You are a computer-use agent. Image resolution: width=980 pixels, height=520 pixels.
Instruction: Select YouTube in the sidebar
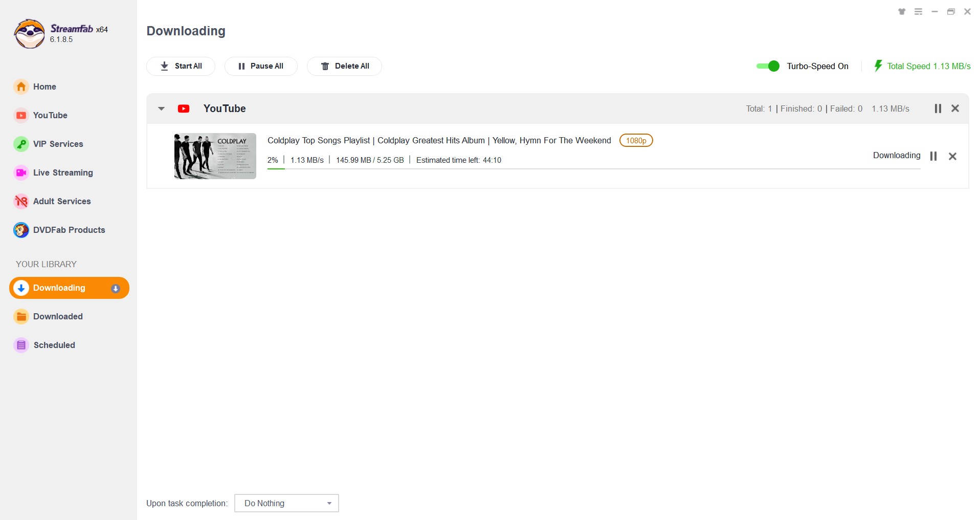click(x=50, y=115)
